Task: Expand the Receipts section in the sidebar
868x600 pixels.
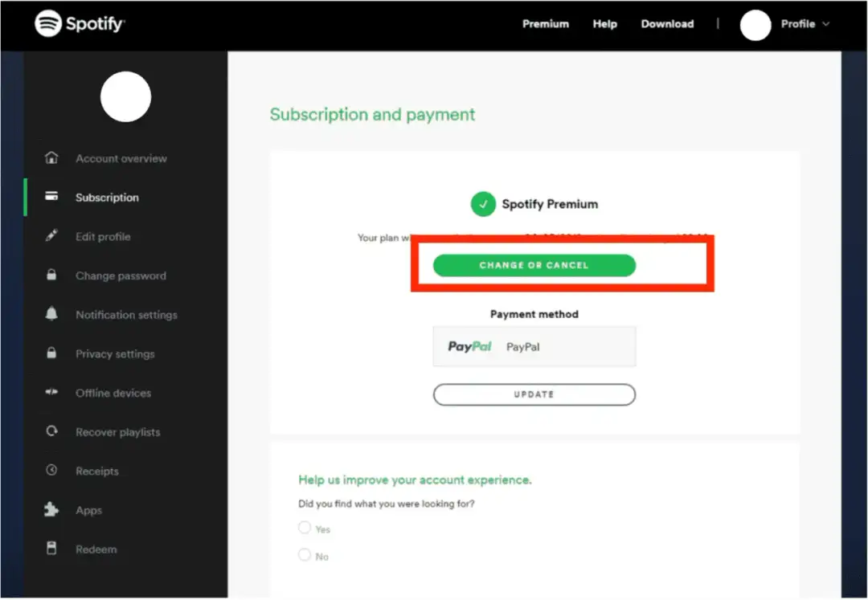Action: pyautogui.click(x=97, y=471)
